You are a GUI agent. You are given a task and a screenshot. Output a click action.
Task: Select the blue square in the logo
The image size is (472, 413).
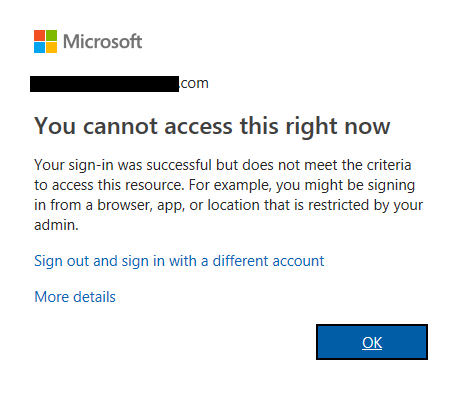pyautogui.click(x=39, y=48)
